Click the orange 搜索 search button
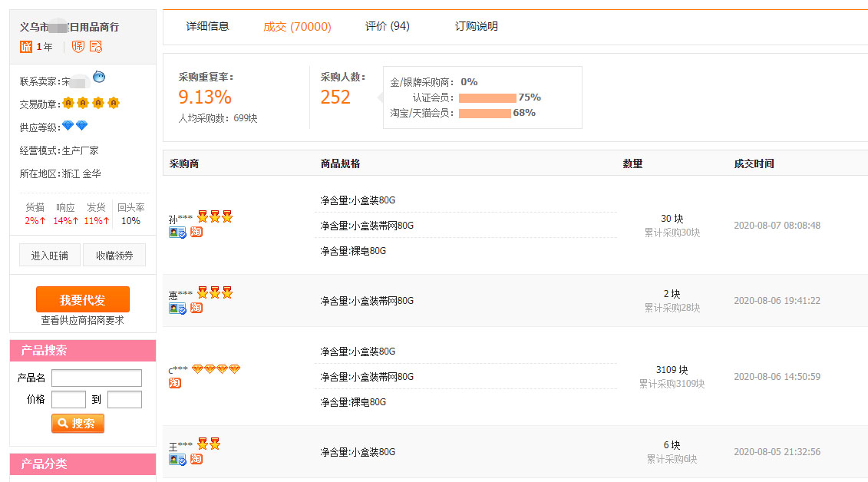This screenshot has height=482, width=868. pos(78,423)
